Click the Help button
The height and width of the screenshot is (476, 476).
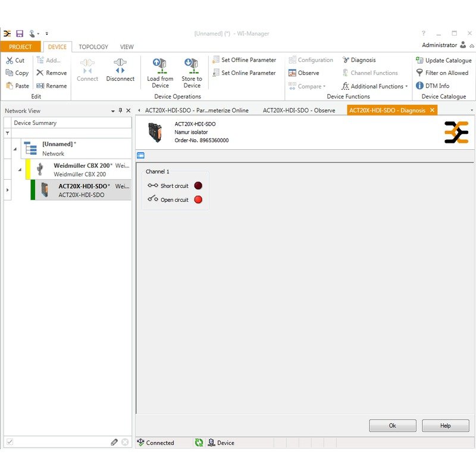tap(445, 425)
